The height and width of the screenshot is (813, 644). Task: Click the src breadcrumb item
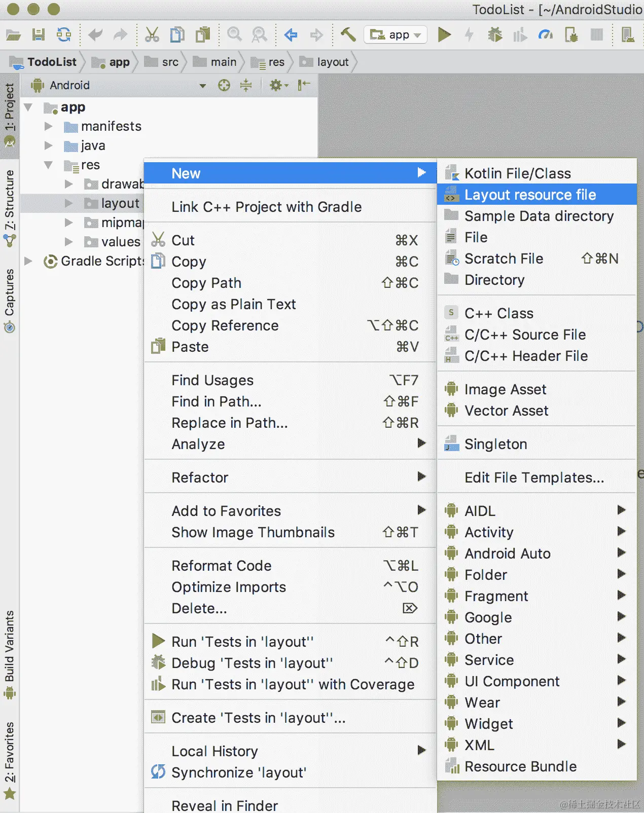point(161,62)
